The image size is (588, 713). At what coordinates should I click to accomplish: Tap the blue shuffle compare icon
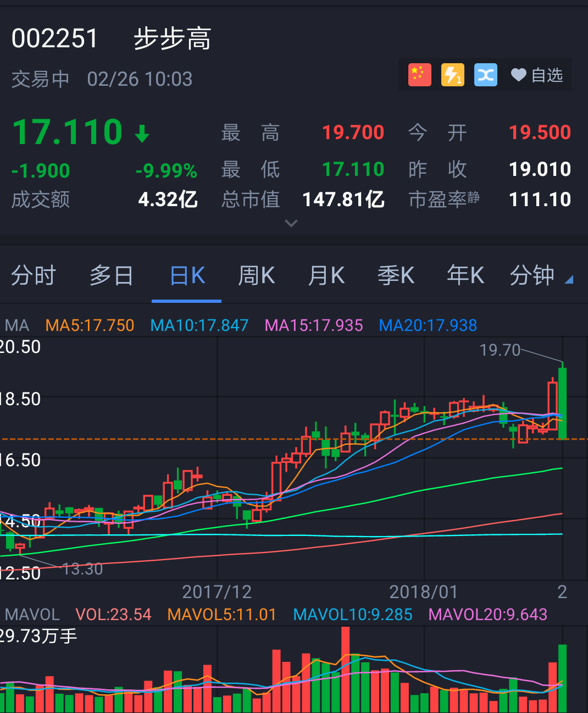pos(486,75)
